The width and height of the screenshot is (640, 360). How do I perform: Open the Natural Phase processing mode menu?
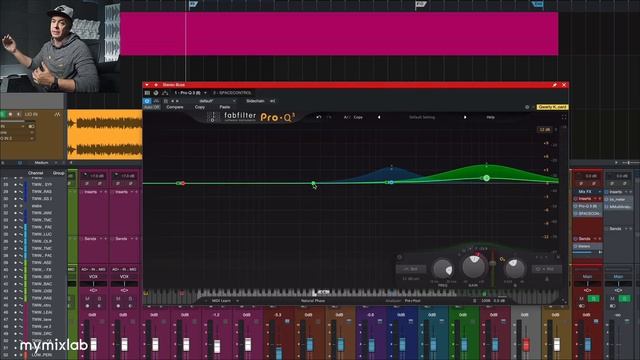(x=313, y=301)
